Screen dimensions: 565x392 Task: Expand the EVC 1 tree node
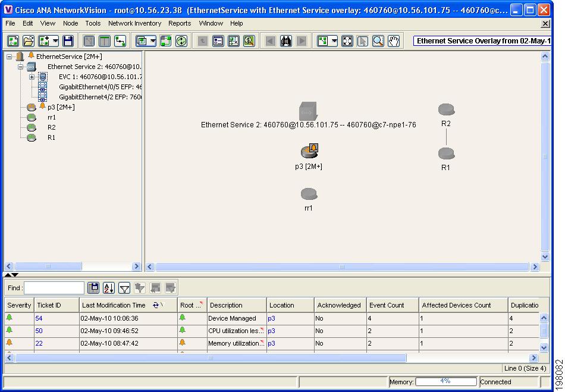point(32,77)
